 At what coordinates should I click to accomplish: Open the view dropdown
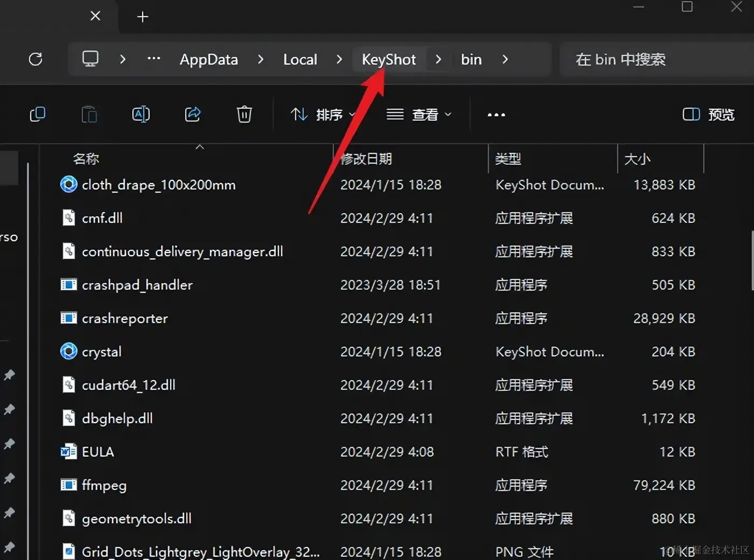pyautogui.click(x=419, y=115)
